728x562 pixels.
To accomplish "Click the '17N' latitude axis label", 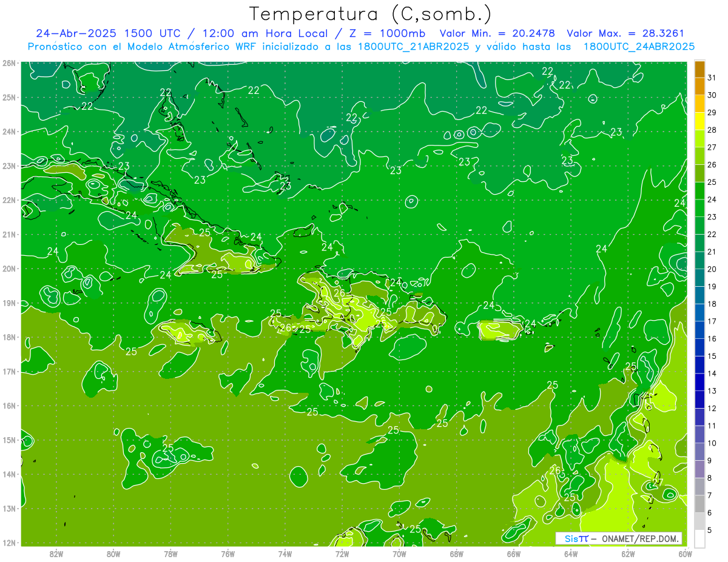I will click(9, 372).
